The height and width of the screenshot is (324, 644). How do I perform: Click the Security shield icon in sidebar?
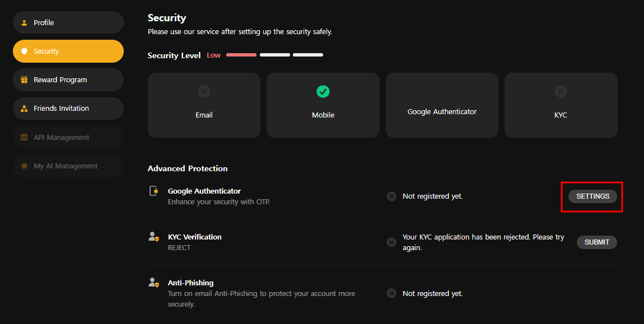(x=24, y=51)
